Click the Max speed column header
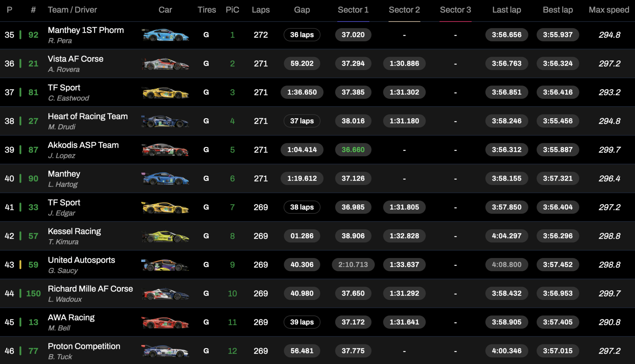 coord(609,10)
